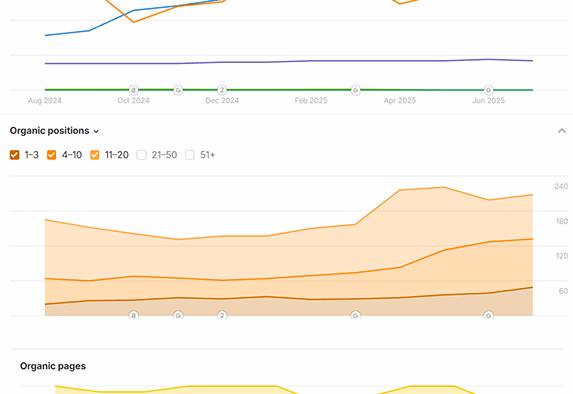Click the 120 y-axis value

point(562,256)
